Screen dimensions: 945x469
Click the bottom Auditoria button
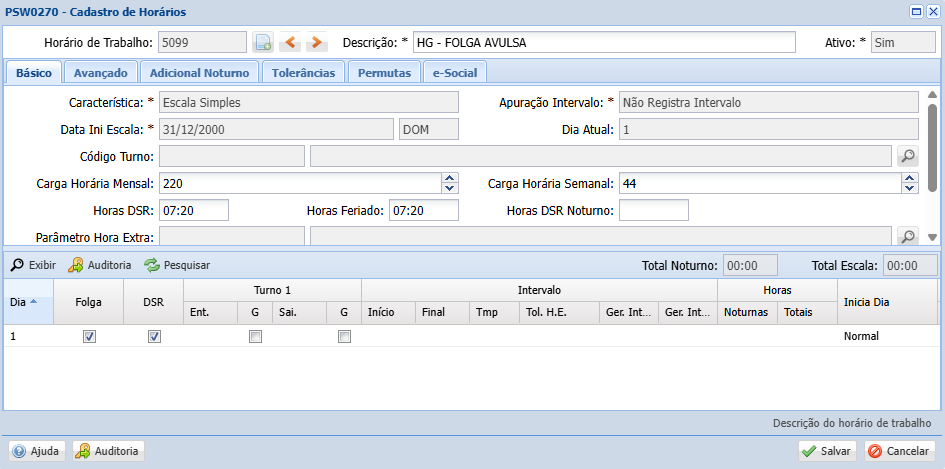108,451
